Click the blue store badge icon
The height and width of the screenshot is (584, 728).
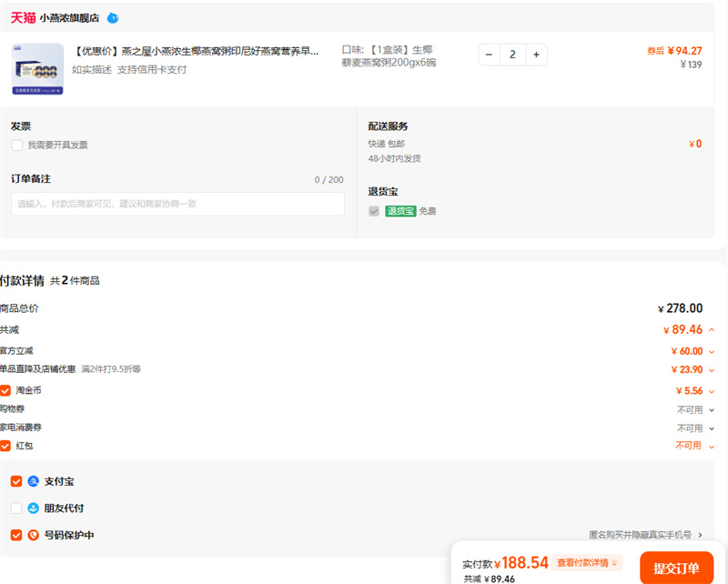tap(113, 17)
